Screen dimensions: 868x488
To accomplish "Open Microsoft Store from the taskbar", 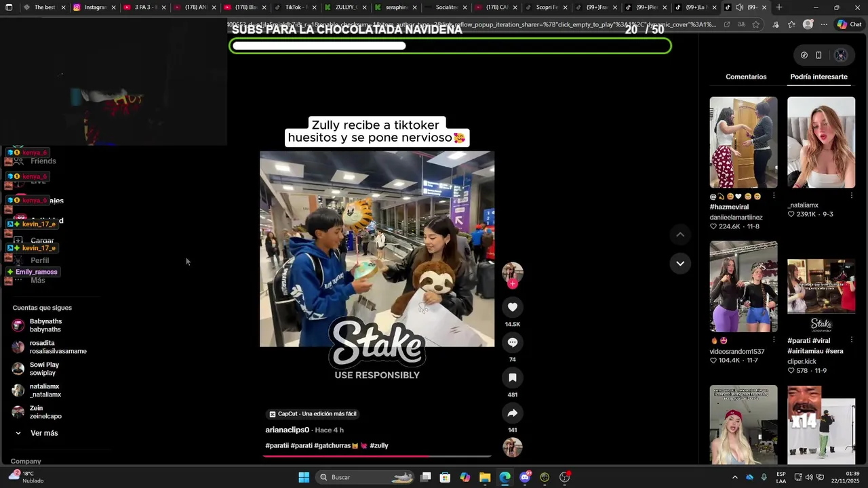I will tap(445, 477).
